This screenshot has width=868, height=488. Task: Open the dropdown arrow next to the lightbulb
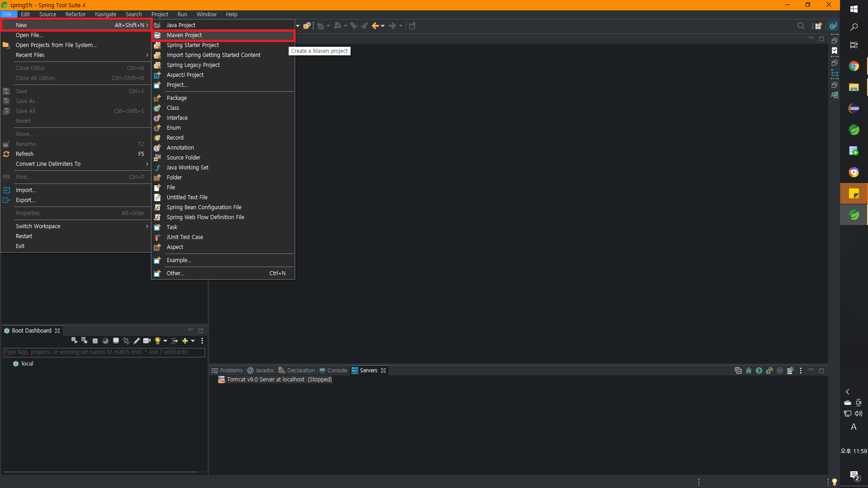(165, 341)
